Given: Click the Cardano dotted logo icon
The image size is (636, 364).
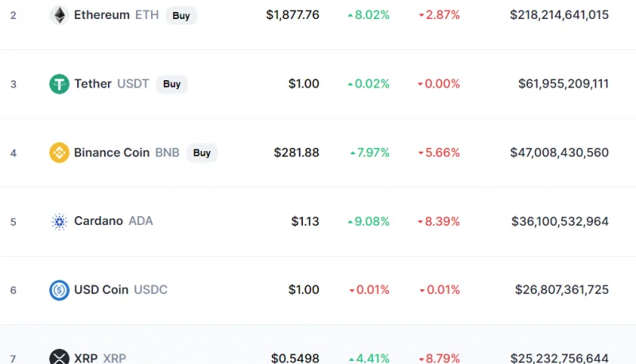Looking at the screenshot, I should tap(59, 221).
